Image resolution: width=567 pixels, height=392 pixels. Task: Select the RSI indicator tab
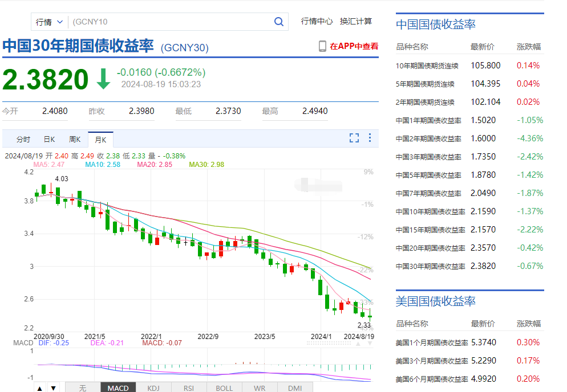189,387
